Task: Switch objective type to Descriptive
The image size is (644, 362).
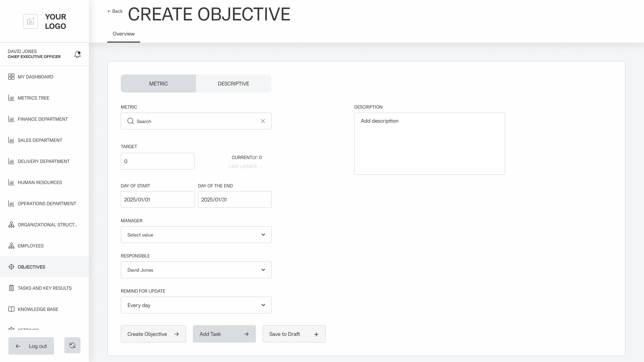Action: [x=233, y=83]
